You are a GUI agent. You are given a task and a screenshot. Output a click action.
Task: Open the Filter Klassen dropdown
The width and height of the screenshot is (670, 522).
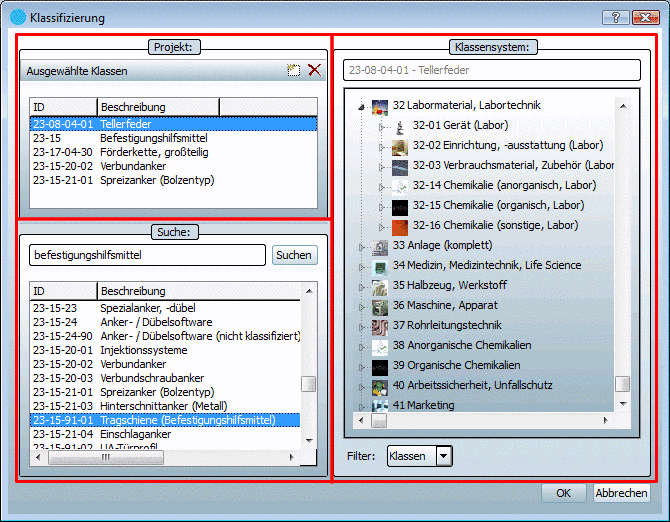pos(444,456)
